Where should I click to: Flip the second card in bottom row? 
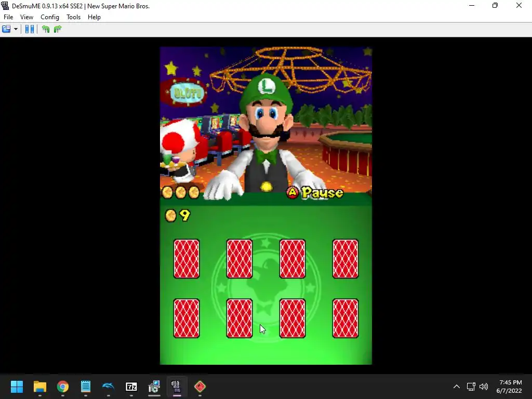click(239, 318)
